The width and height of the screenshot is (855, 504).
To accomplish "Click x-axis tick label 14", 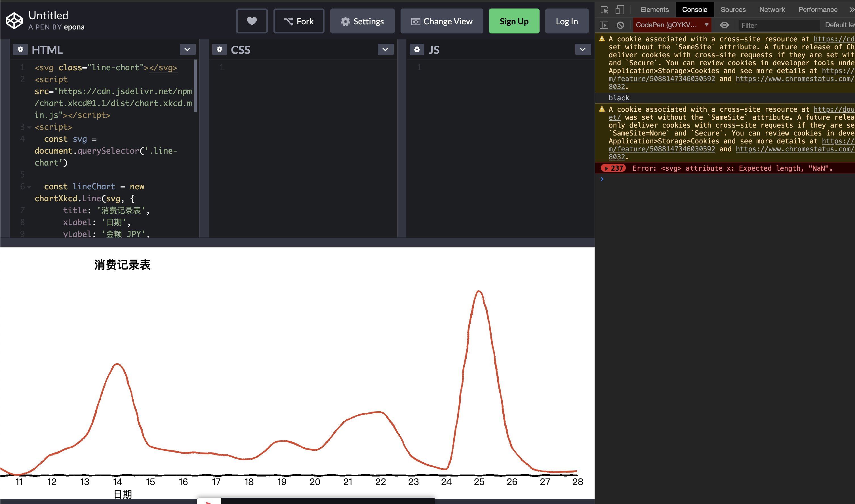I will pos(117,482).
